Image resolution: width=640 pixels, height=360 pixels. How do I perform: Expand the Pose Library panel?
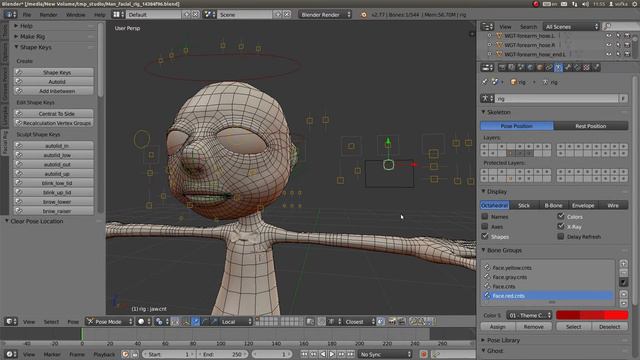click(503, 340)
